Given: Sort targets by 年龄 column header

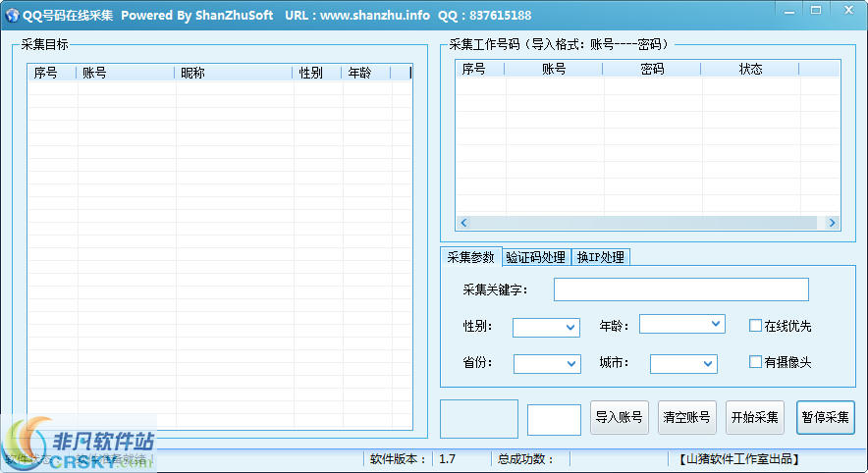Looking at the screenshot, I should pos(366,73).
